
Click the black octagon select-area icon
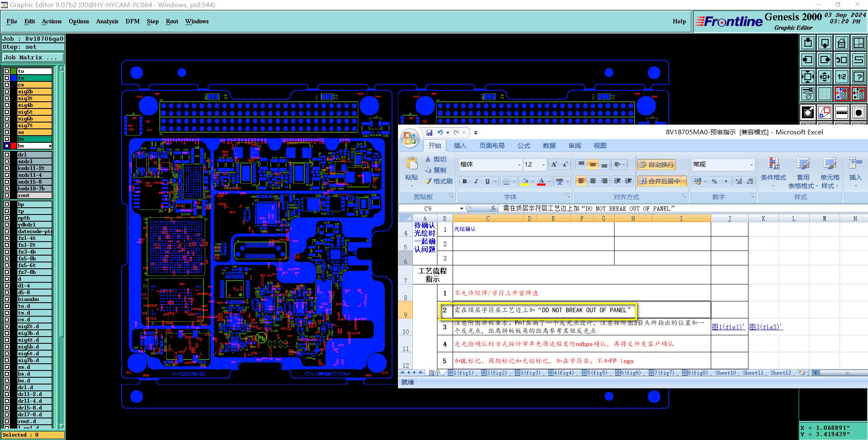[859, 112]
